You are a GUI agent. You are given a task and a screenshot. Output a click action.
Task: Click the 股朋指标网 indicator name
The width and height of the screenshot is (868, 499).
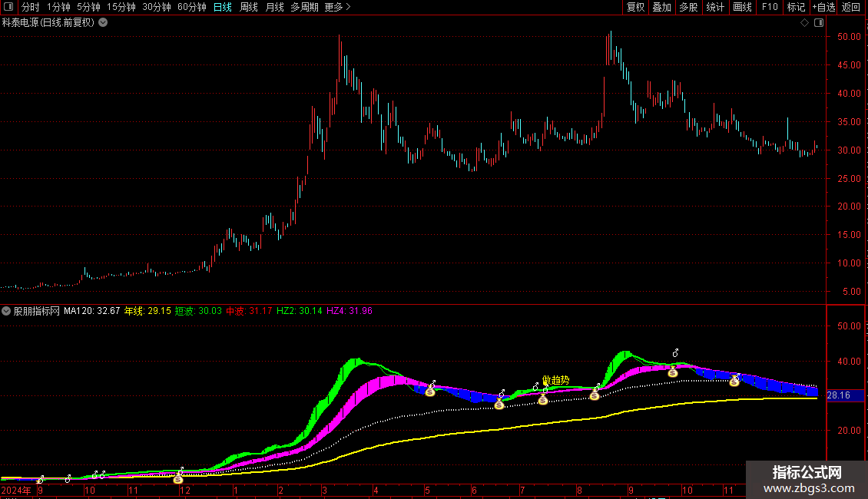pos(37,311)
